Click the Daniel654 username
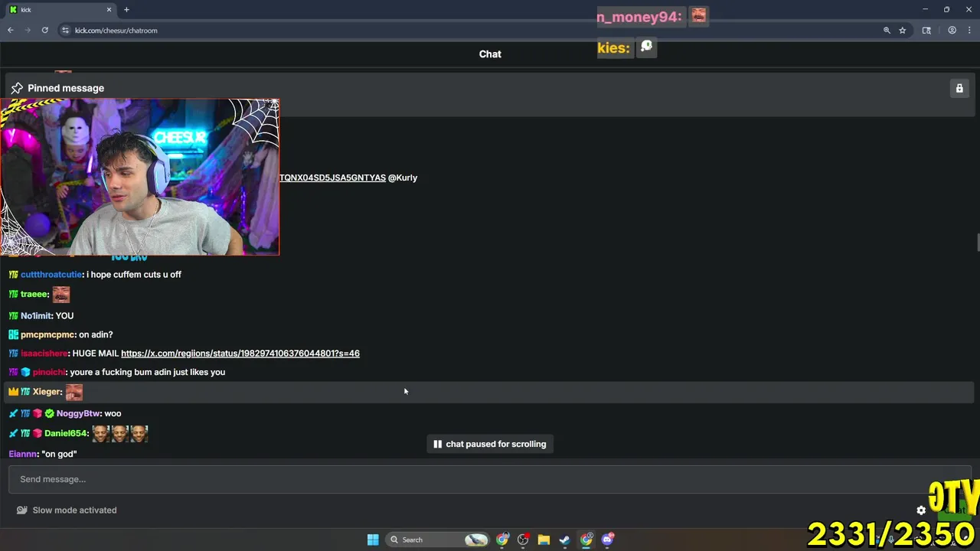This screenshot has width=980, height=551. [x=65, y=433]
